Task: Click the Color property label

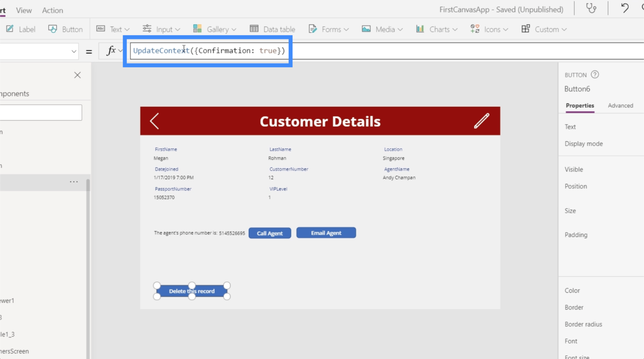Action: pos(572,290)
